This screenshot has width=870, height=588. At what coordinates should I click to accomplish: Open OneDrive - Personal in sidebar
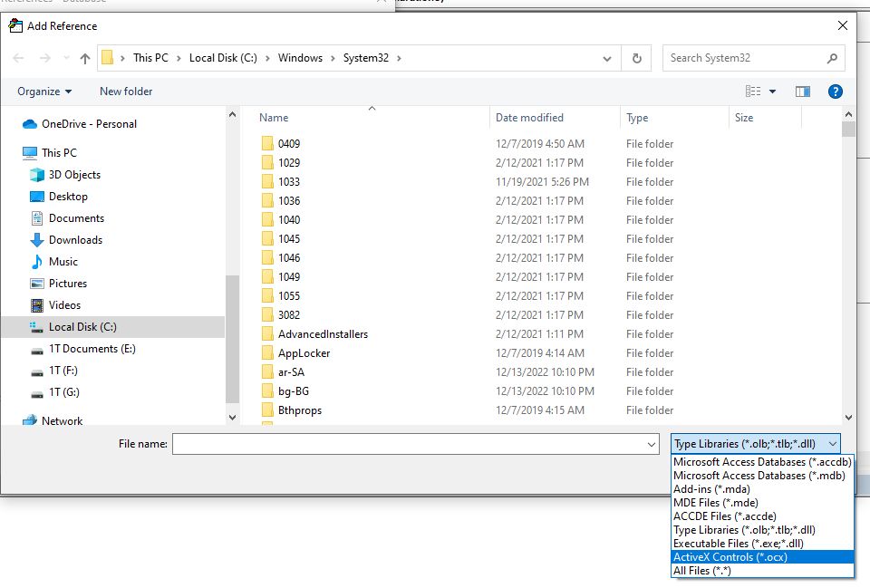(89, 124)
